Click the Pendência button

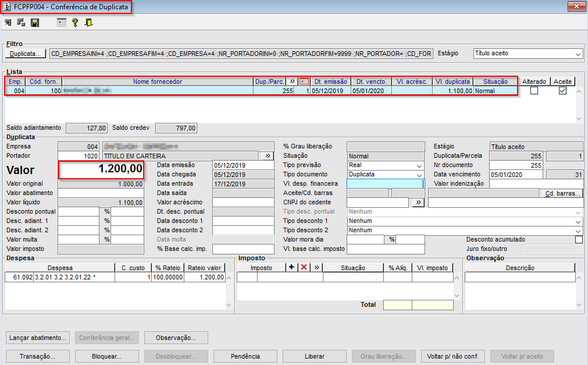pos(245,356)
